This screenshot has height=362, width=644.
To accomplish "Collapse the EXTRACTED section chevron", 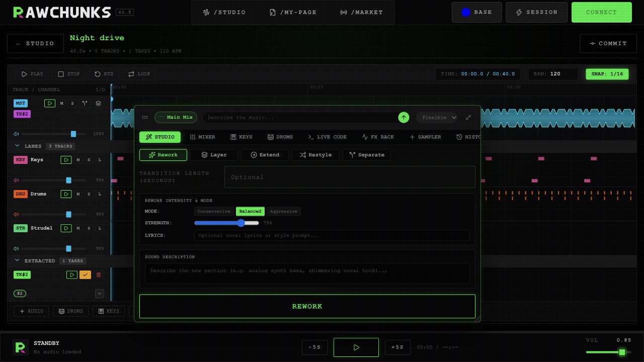I will (x=17, y=260).
